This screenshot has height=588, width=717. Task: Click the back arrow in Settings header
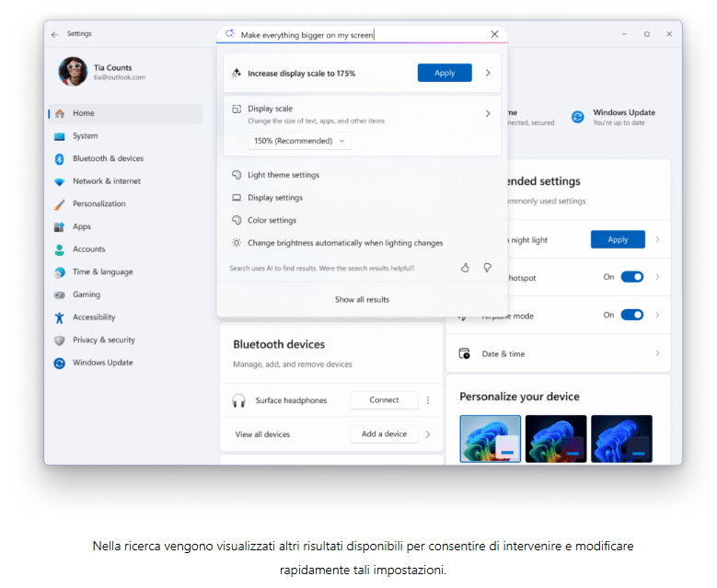pyautogui.click(x=55, y=34)
